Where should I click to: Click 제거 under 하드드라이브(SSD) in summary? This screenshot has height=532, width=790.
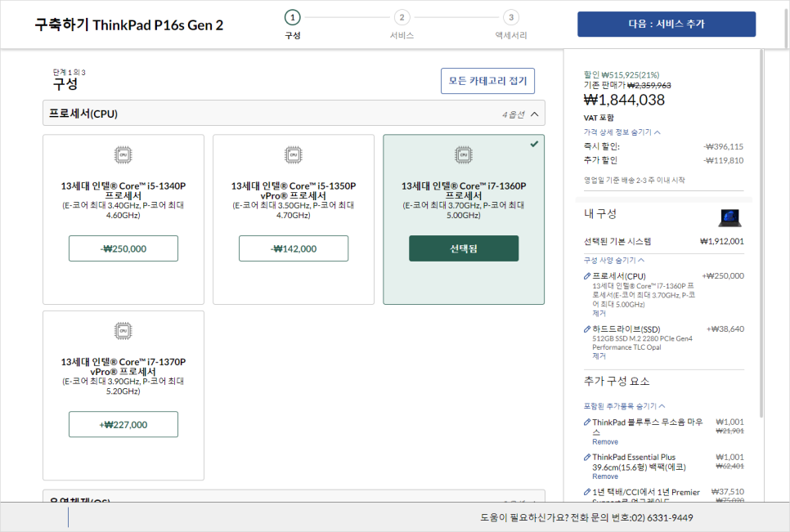[x=599, y=355]
